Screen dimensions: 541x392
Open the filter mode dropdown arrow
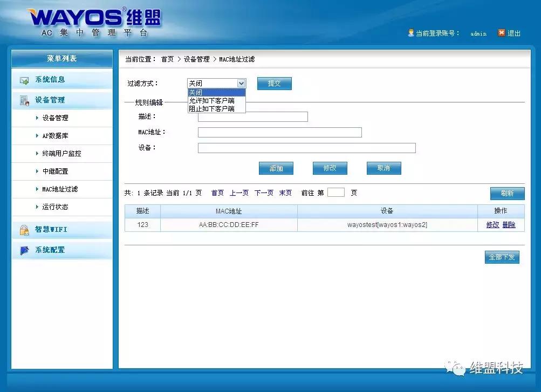(x=241, y=84)
